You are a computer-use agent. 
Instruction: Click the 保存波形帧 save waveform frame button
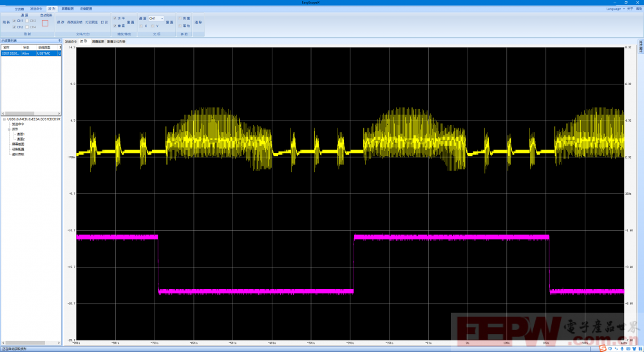[75, 22]
